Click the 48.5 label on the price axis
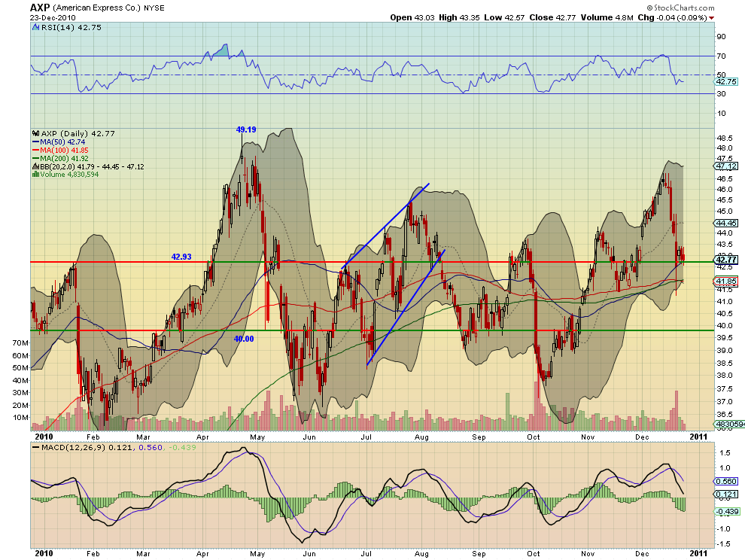This screenshot has height=560, width=745. click(x=725, y=138)
